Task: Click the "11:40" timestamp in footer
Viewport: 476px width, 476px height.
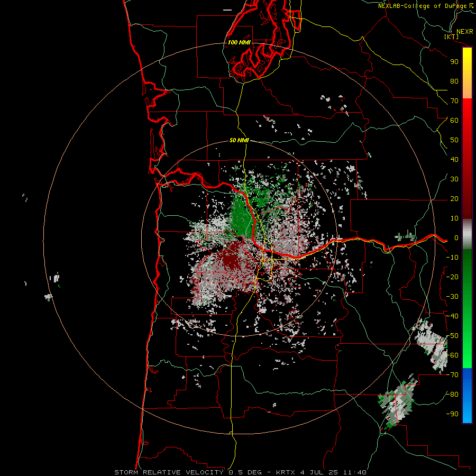Action: coord(354,472)
